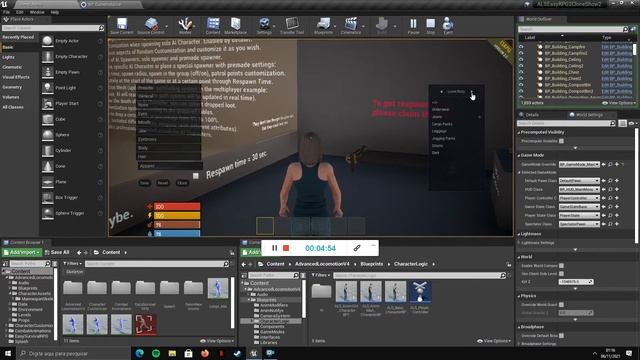Open the Spectator Class dropdown
The image size is (640, 360).
(579, 224)
